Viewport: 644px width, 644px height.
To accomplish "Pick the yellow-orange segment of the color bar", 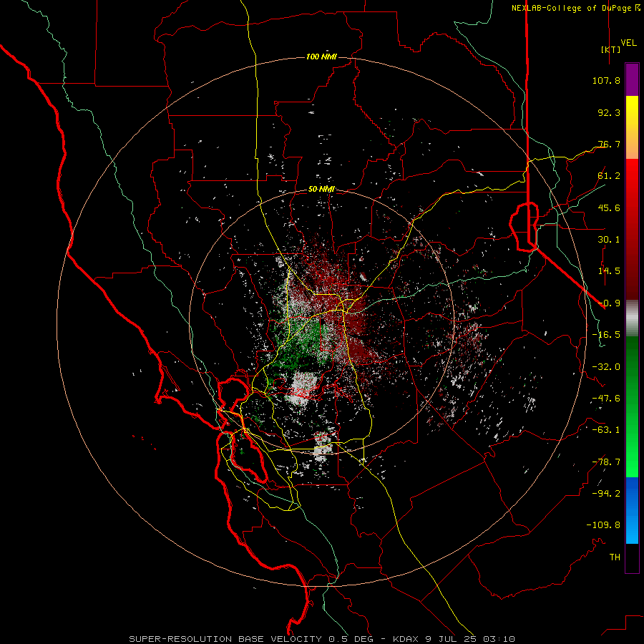I will [632, 127].
